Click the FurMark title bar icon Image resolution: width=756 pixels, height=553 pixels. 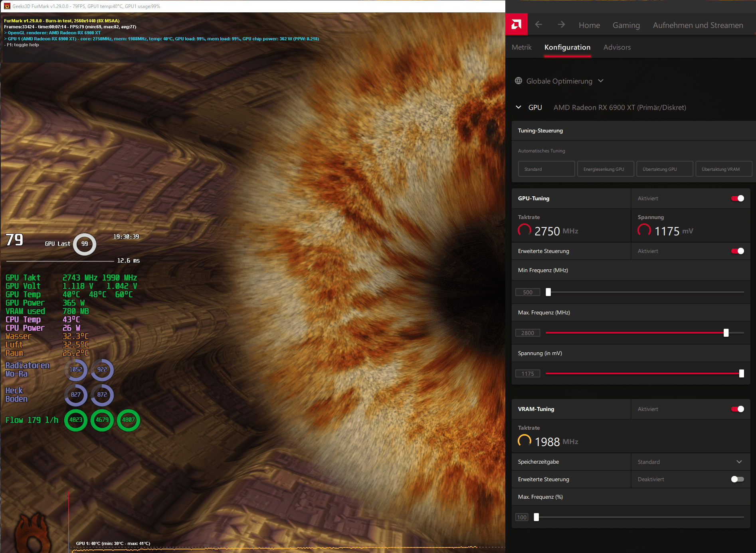click(7, 6)
